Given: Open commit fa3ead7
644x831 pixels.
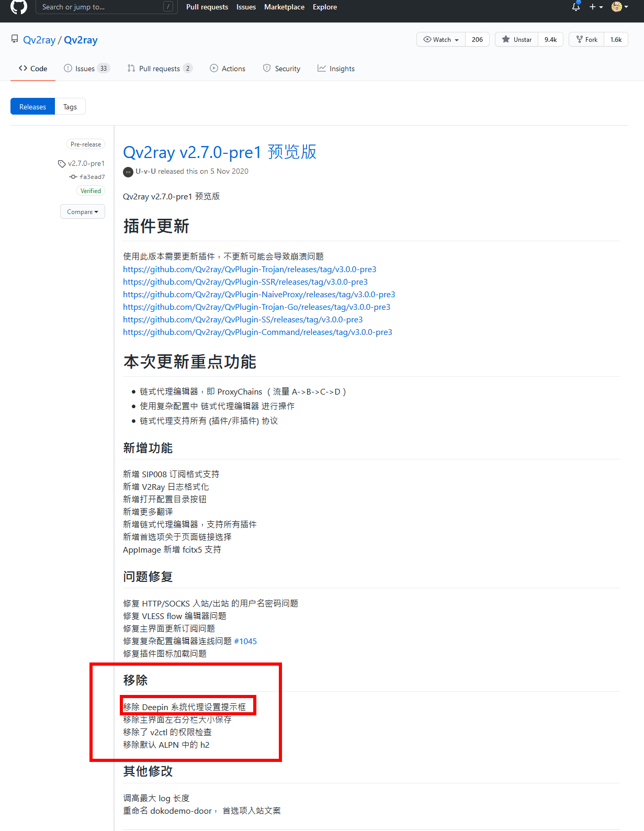Looking at the screenshot, I should pos(92,177).
